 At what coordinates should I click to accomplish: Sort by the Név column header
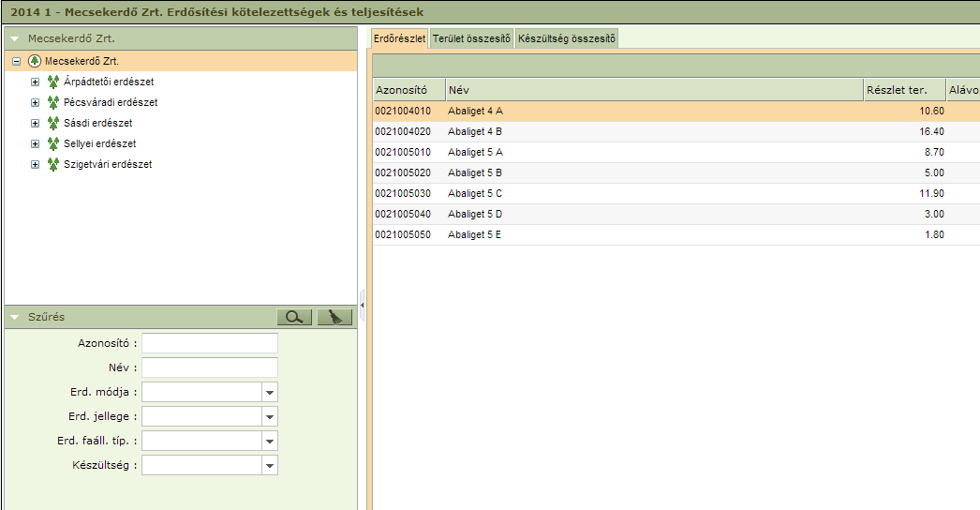tap(654, 89)
